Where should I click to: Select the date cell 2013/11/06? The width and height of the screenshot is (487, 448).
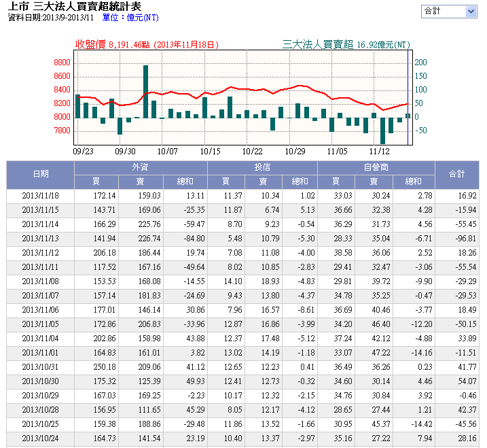pos(40,310)
